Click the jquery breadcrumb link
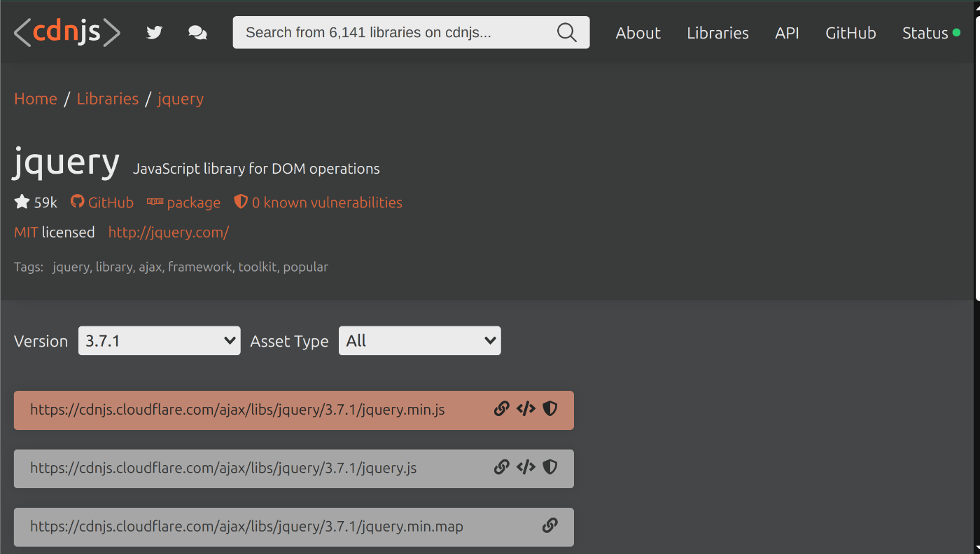 pyautogui.click(x=181, y=99)
